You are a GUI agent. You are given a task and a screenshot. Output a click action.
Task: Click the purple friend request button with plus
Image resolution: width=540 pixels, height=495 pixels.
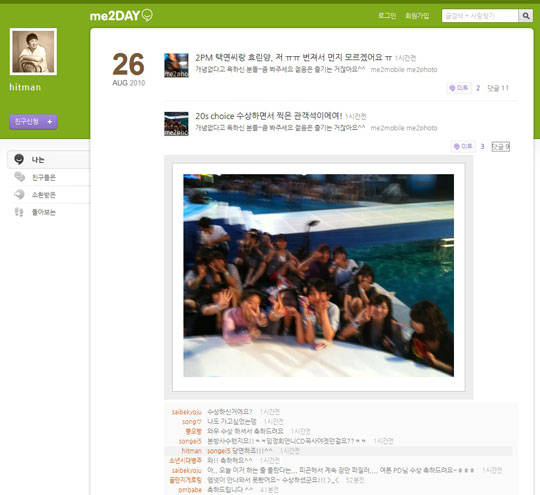point(33,122)
